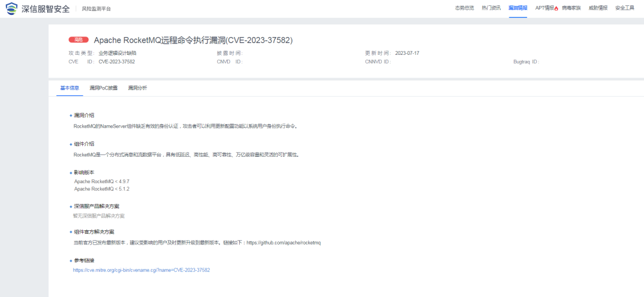Click the CNVD ID label
Viewport: 644px width, 297px height.
click(x=230, y=61)
